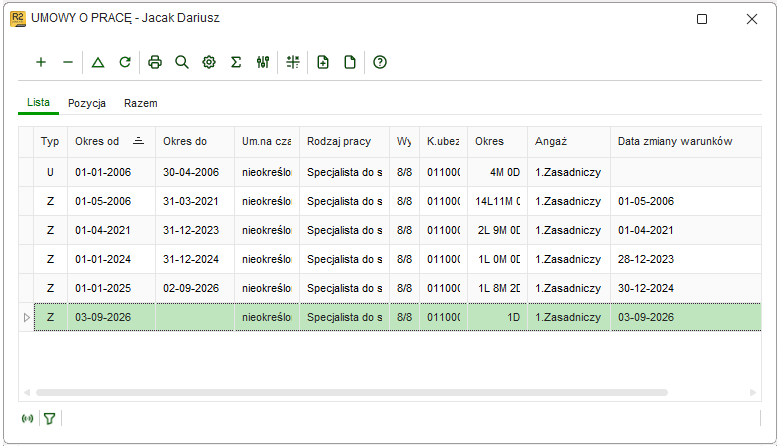Click the Um.na cza column header
This screenshot has height=446, width=779.
[x=267, y=142]
